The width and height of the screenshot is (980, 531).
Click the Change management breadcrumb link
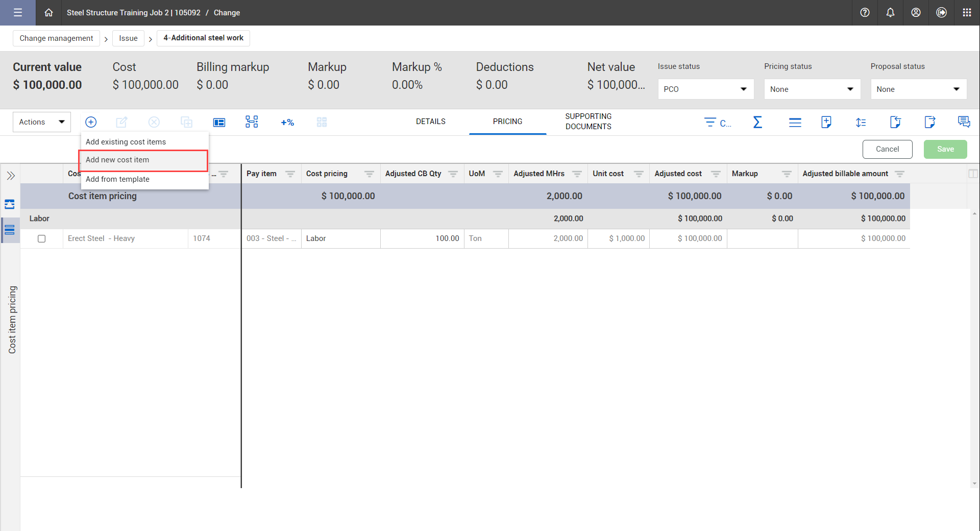click(56, 38)
